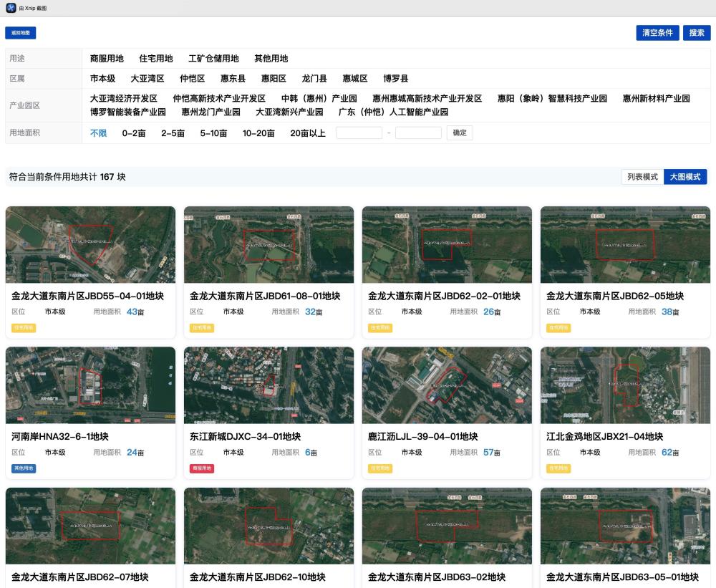716x588 pixels.
Task: Click 确定 to apply custom area range
Action: coord(459,132)
